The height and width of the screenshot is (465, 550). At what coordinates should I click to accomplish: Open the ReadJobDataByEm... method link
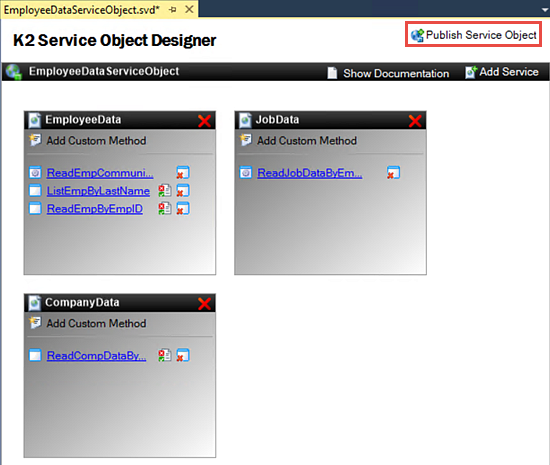click(310, 173)
